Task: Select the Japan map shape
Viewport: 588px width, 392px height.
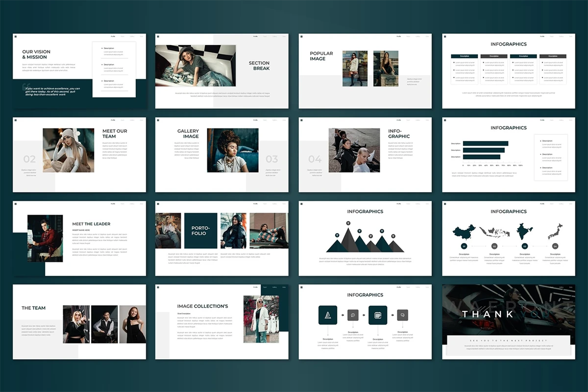Action: 555,231
